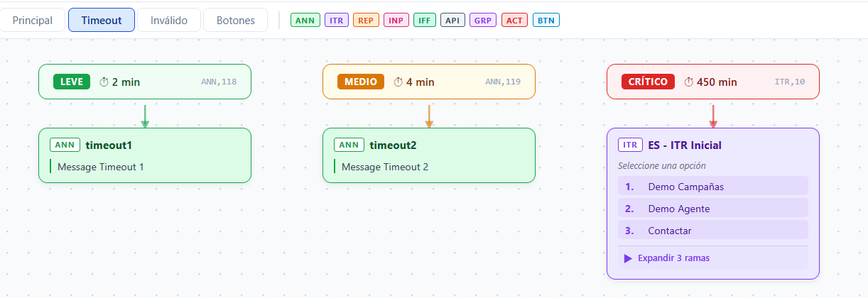Select the GRP legend badge
This screenshot has width=868, height=298.
(483, 21)
